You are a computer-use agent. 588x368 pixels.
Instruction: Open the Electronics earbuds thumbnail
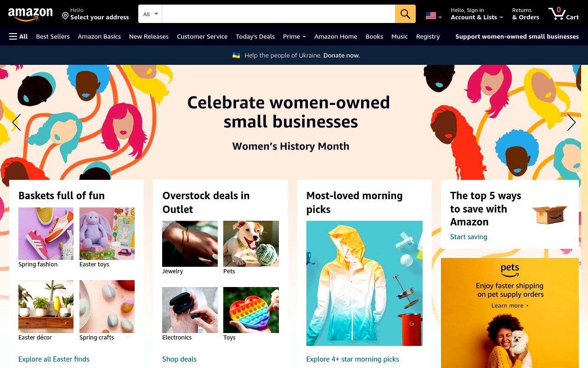click(190, 310)
